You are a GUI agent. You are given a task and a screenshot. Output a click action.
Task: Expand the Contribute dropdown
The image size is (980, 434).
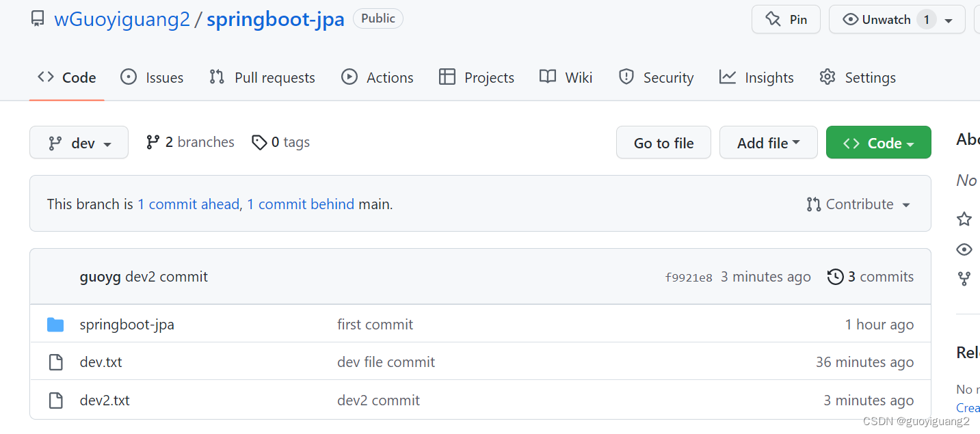(858, 204)
